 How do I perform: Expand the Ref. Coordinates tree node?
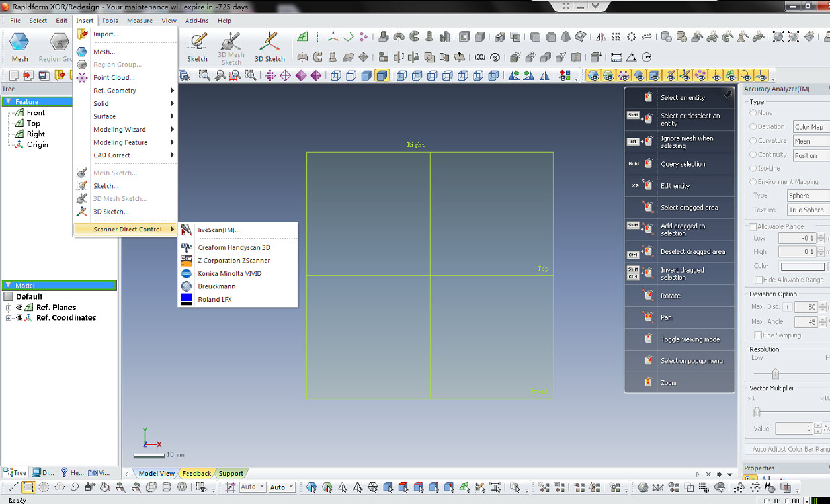9,318
